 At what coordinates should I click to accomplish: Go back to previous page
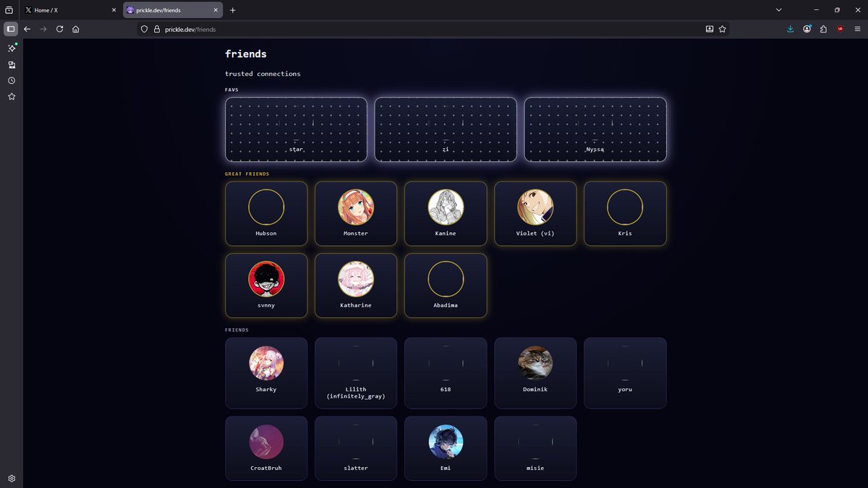tap(27, 29)
